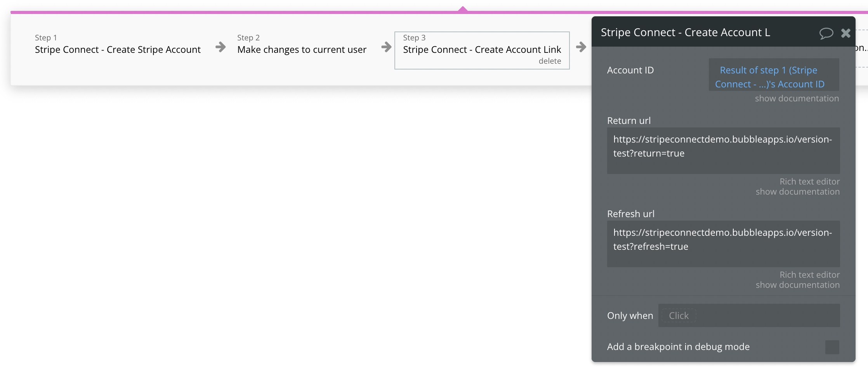Show documentation for Refresh url

(x=797, y=285)
